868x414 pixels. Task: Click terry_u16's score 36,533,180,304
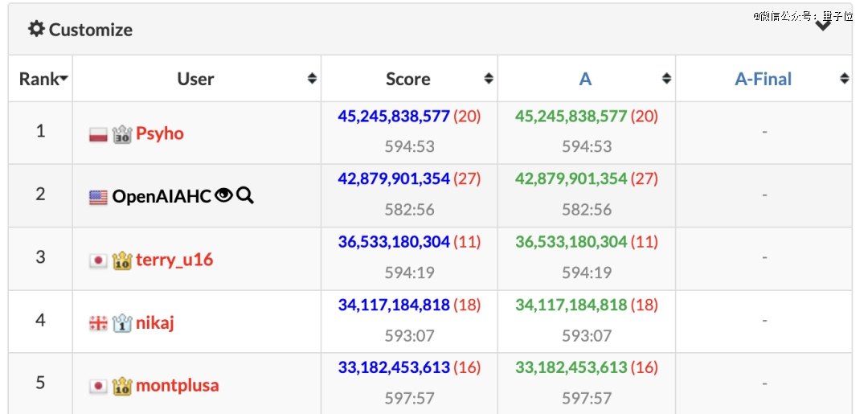pyautogui.click(x=394, y=242)
